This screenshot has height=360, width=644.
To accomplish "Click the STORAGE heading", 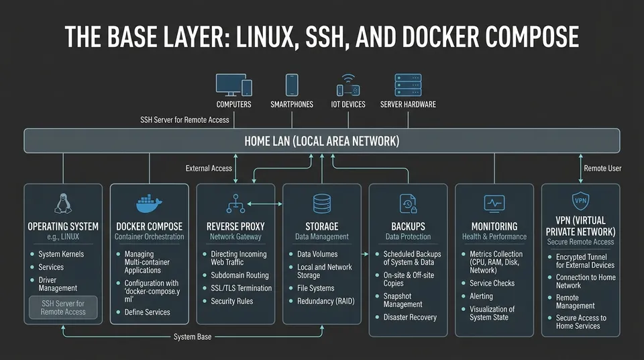I will coord(321,226).
